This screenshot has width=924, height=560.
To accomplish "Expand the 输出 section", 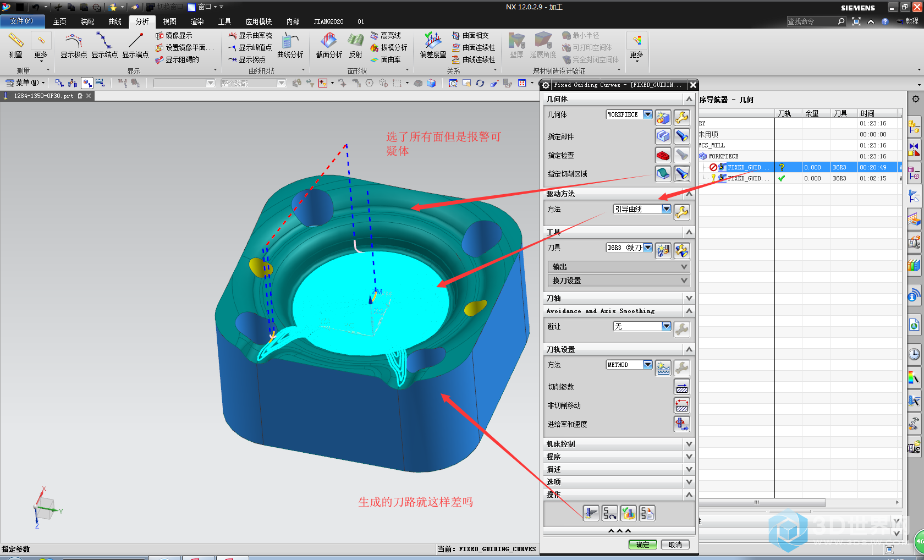I will tap(619, 267).
